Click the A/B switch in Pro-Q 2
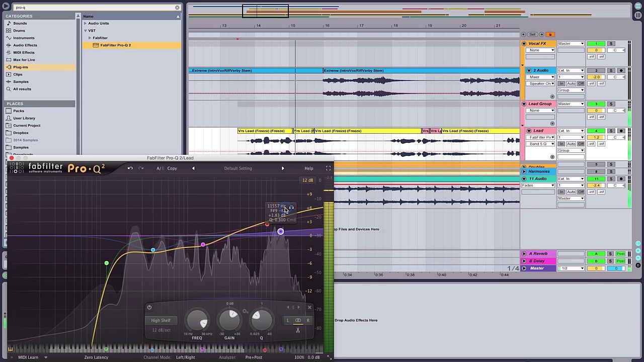 click(x=159, y=168)
